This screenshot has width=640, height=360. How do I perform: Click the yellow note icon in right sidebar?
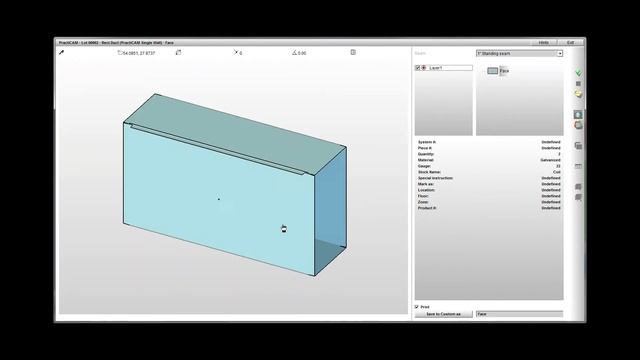pyautogui.click(x=578, y=94)
